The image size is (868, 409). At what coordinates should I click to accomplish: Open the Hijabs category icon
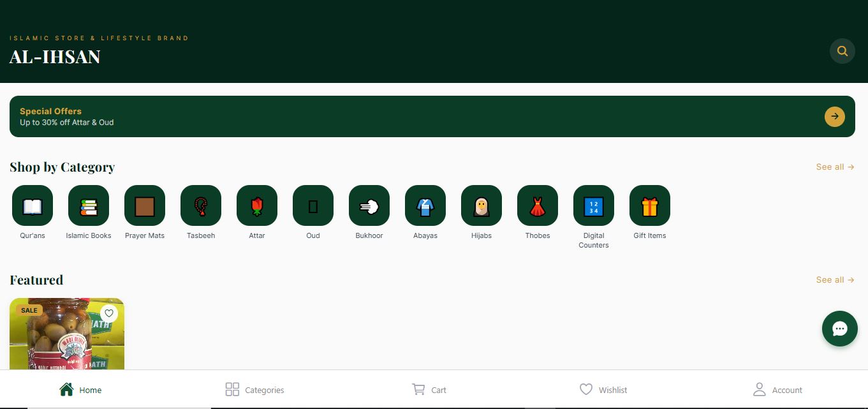tap(482, 205)
